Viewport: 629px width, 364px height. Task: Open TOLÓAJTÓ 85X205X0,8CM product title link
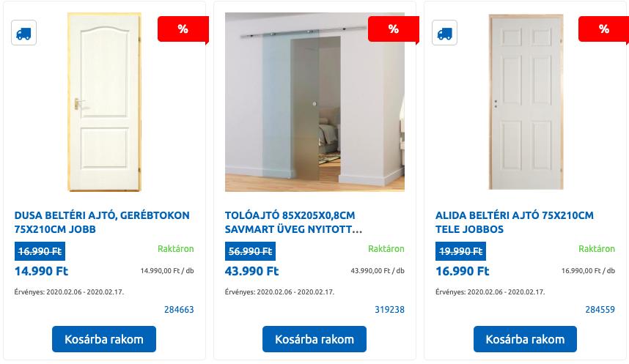click(x=293, y=222)
